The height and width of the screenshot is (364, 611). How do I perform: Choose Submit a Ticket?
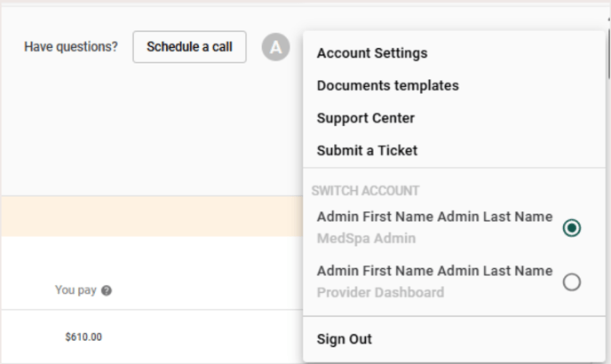[x=367, y=150]
